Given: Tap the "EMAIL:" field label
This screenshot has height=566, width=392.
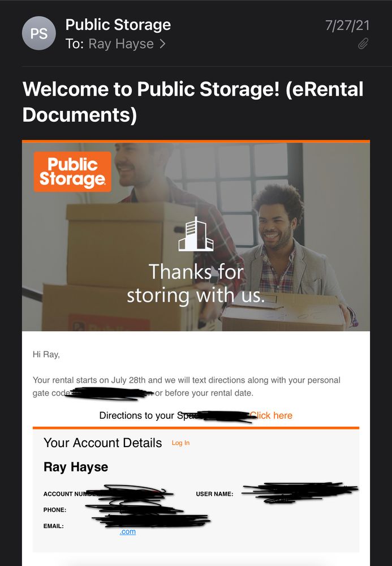Looking at the screenshot, I should (53, 526).
